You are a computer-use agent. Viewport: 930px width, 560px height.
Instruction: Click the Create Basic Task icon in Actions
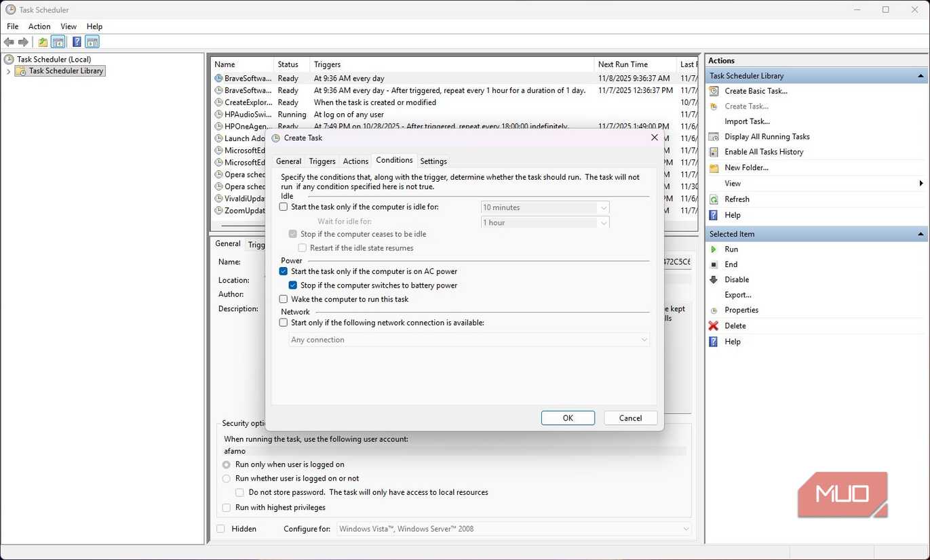(714, 91)
